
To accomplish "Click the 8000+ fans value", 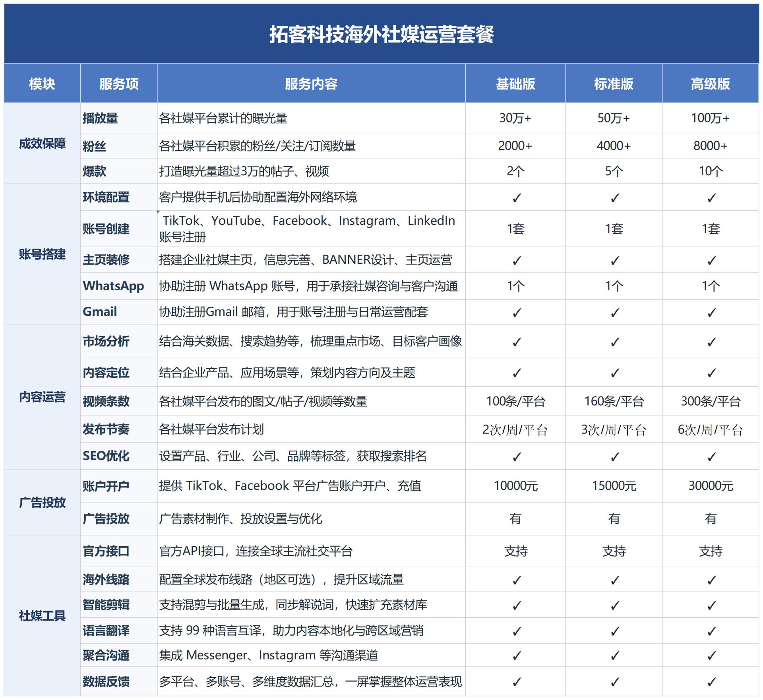I will pos(711,146).
